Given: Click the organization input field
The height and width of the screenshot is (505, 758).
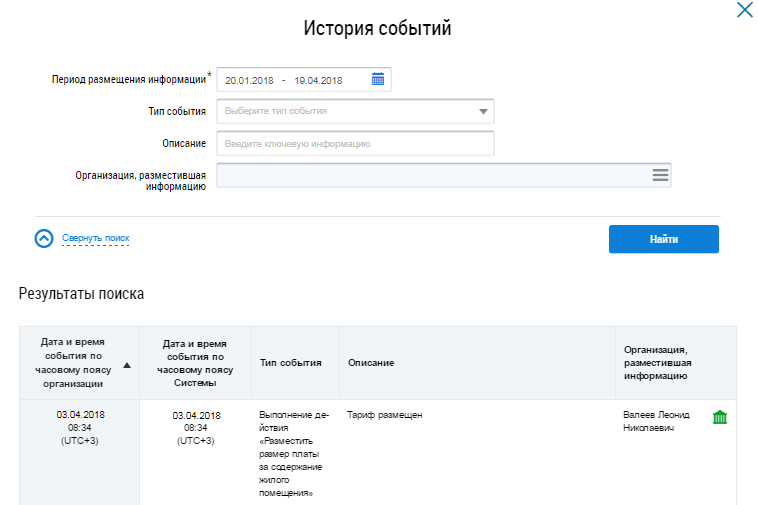Looking at the screenshot, I should click(x=430, y=175).
